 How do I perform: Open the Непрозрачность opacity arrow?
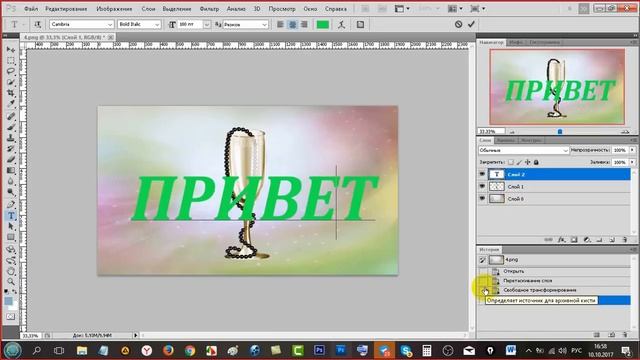[632, 150]
